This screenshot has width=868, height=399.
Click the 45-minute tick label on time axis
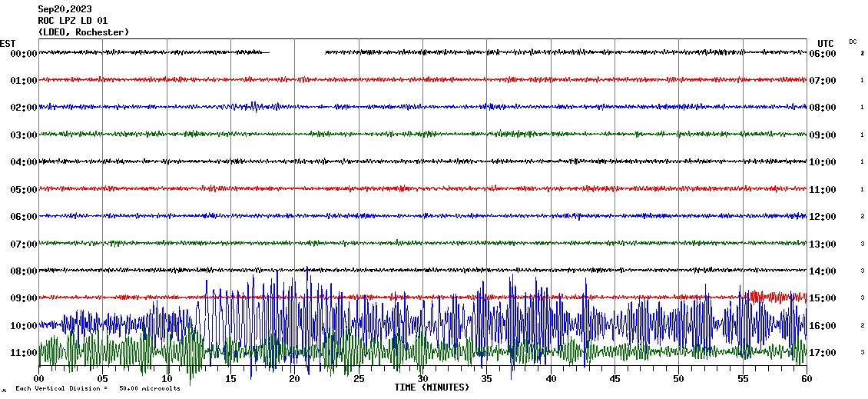click(x=615, y=379)
